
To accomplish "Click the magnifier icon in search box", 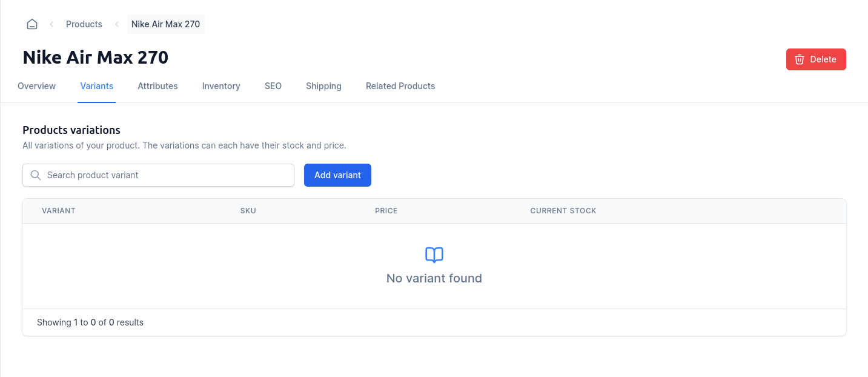I will tap(36, 175).
